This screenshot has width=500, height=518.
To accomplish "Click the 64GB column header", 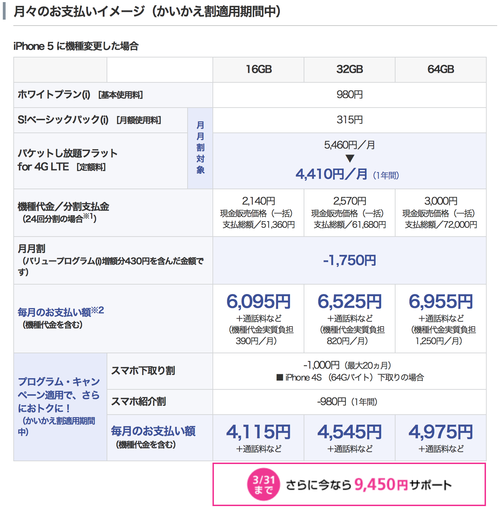I will point(441,69).
